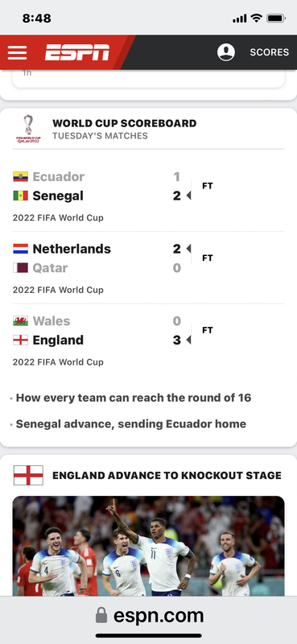297x644 pixels.
Task: Tap the FIFA World Cup Qatar 2022 logo
Action: (28, 129)
